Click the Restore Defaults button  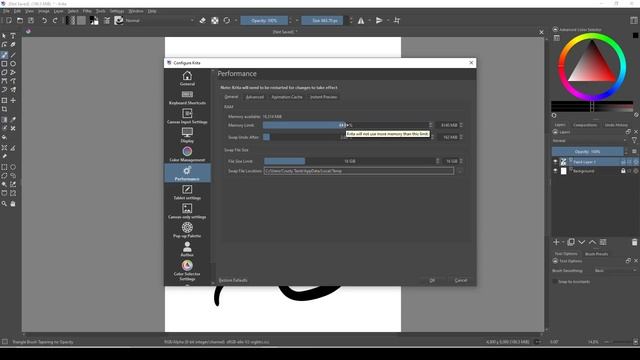point(233,280)
